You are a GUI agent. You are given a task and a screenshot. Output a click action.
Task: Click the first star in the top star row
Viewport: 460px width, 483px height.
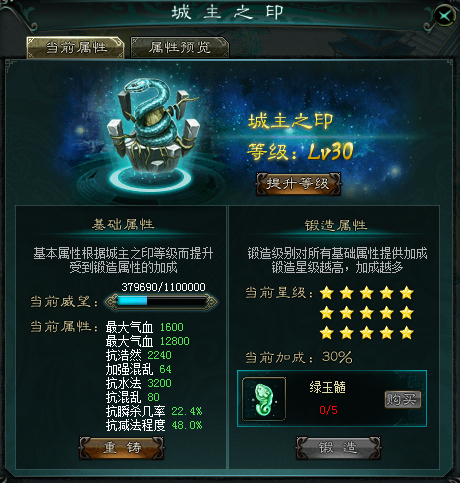coord(327,293)
